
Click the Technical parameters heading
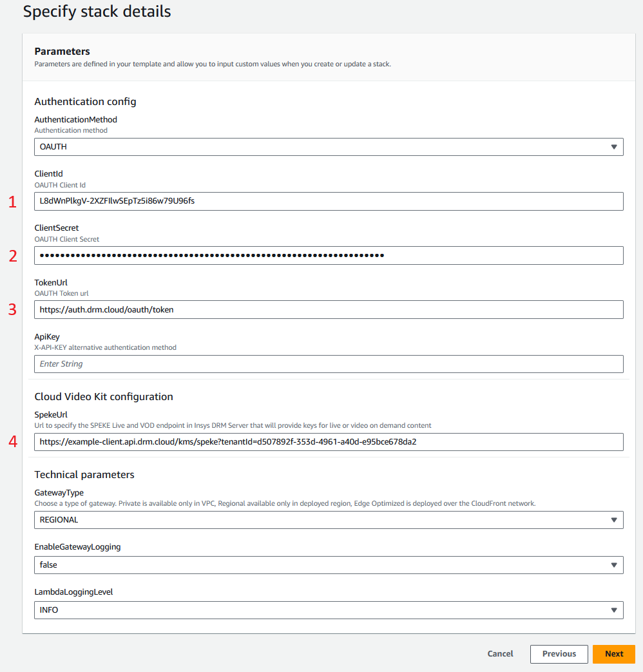click(x=84, y=475)
